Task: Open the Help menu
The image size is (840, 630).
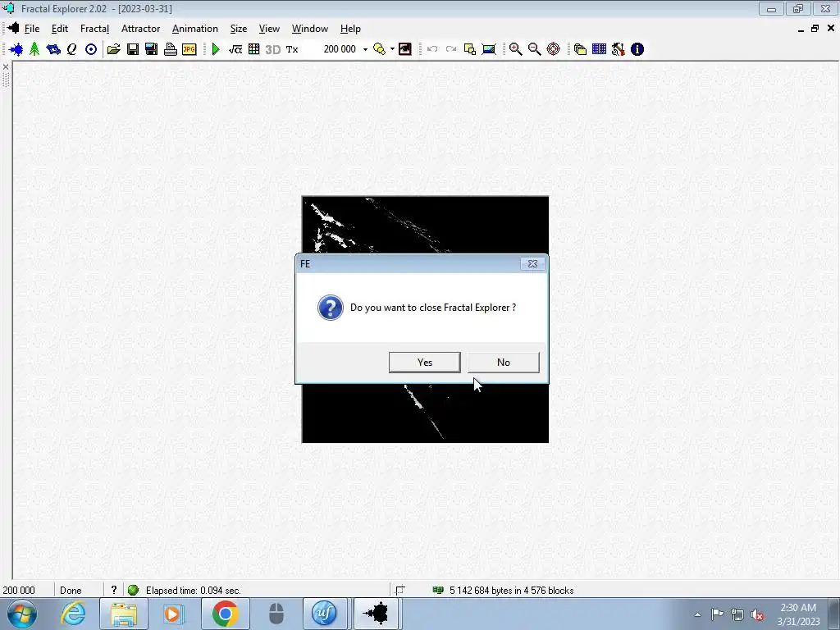Action: tap(350, 29)
